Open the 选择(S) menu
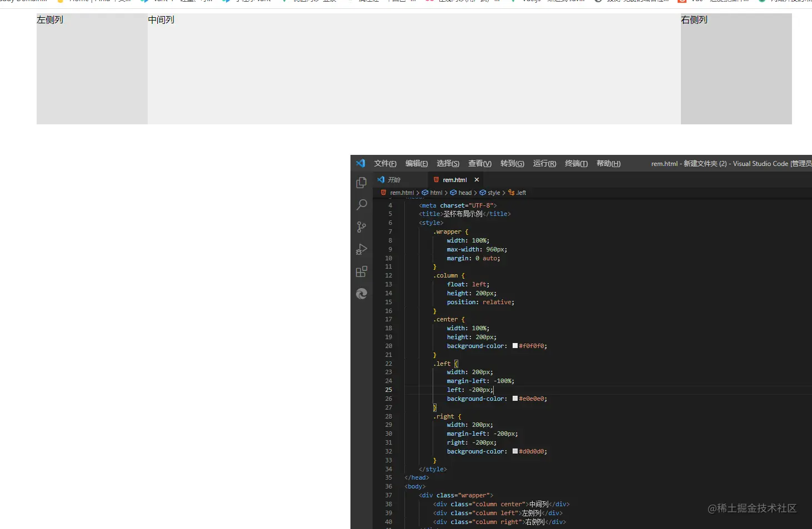 click(x=448, y=164)
